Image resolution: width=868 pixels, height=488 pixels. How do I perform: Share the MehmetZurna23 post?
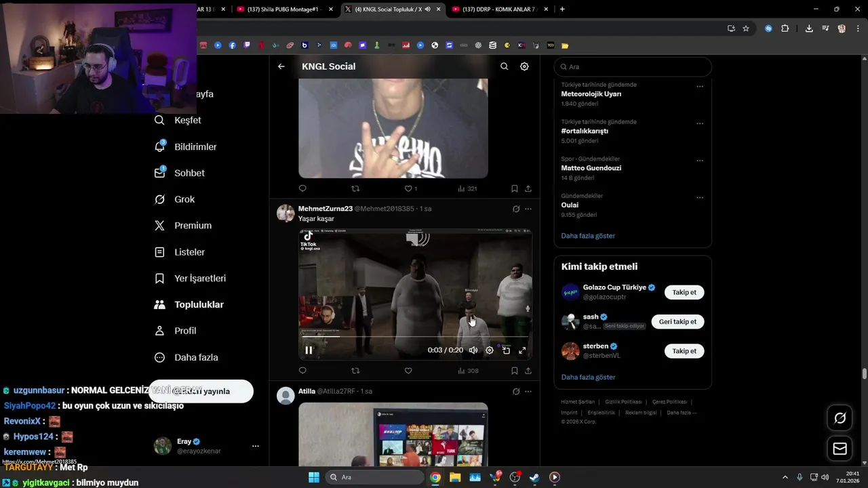coord(528,371)
